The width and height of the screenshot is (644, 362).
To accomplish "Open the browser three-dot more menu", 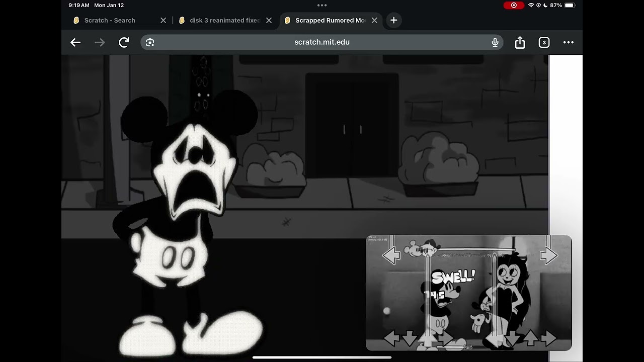I will point(569,43).
